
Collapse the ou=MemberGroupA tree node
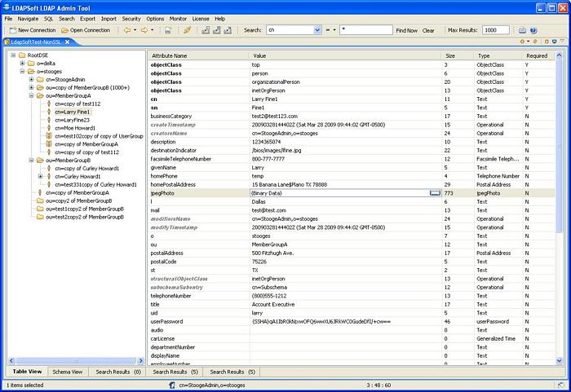point(30,96)
